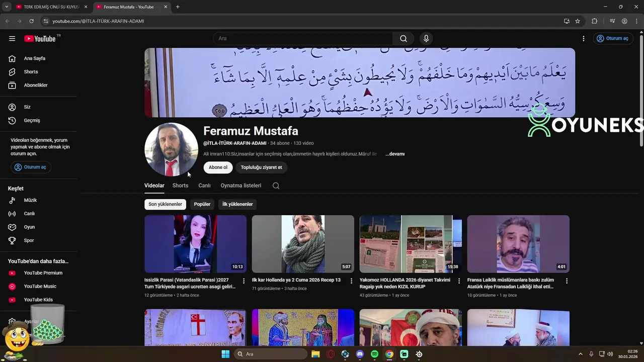Viewport: 644px width, 362px height.
Task: Click the search magnifier button
Action: coord(404,39)
